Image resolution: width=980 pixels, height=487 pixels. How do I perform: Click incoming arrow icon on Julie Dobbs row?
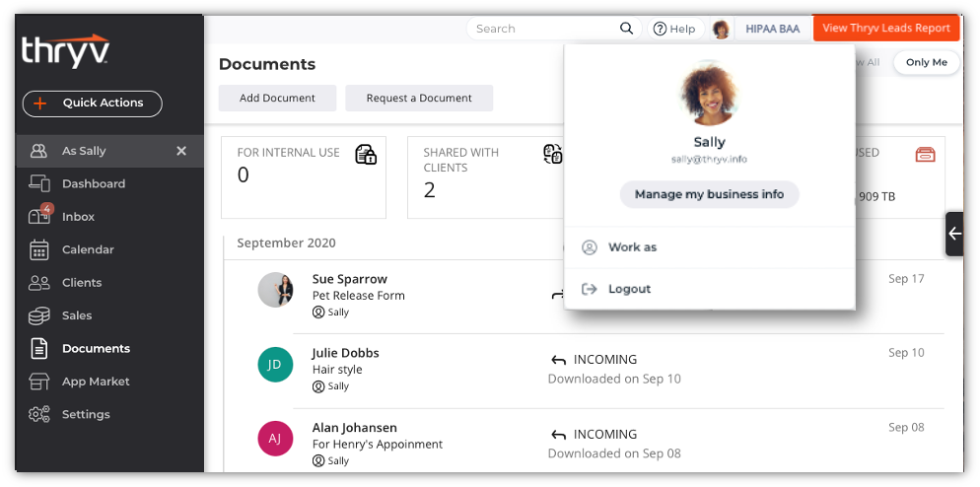pyautogui.click(x=558, y=360)
